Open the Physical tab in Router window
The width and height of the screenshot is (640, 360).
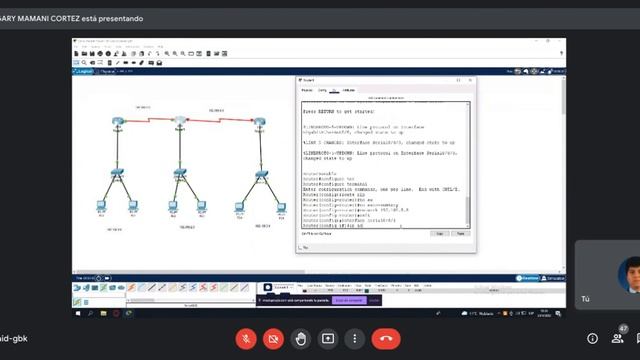pyautogui.click(x=307, y=90)
